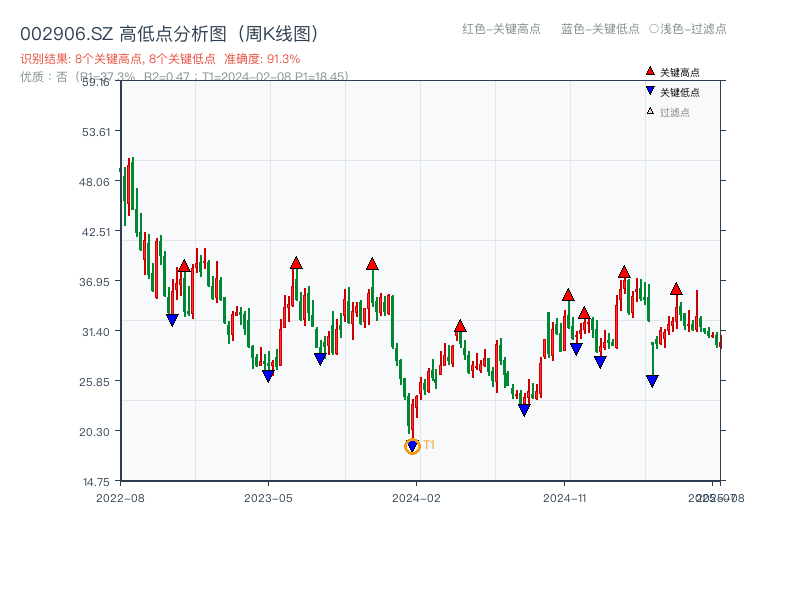
Task: Select the red high triangle right after T1 rebound
Action: coord(460,326)
